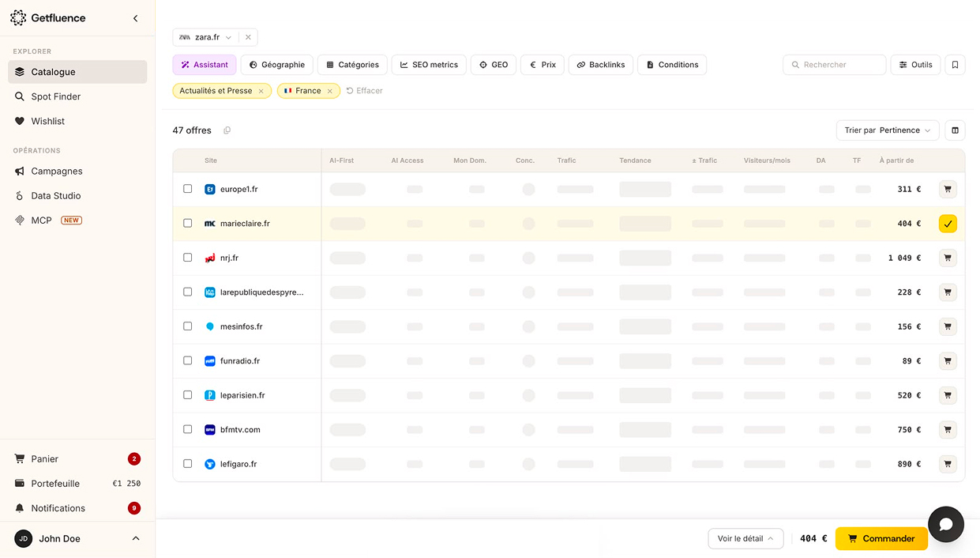This screenshot has width=980, height=558.
Task: Open the Outils tools menu
Action: click(x=915, y=65)
